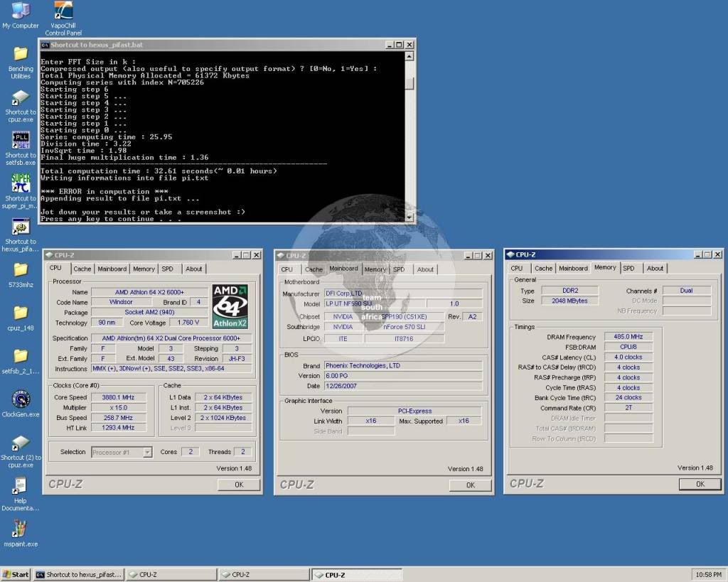The height and width of the screenshot is (582, 728).
Task: Click the memory Type value DDR2
Action: [x=569, y=291]
